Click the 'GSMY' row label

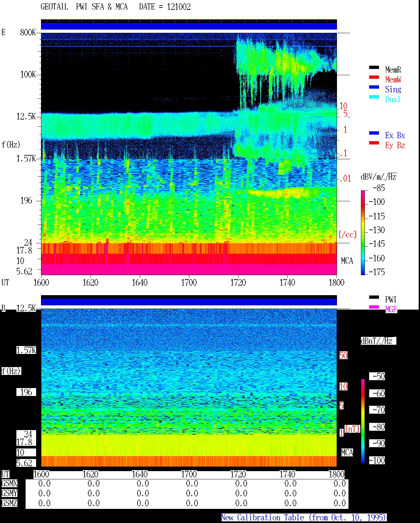click(x=9, y=493)
